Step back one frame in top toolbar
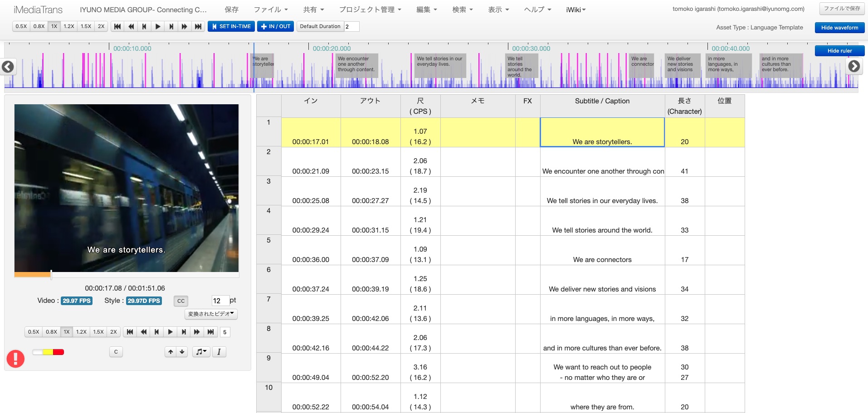 pos(144,26)
